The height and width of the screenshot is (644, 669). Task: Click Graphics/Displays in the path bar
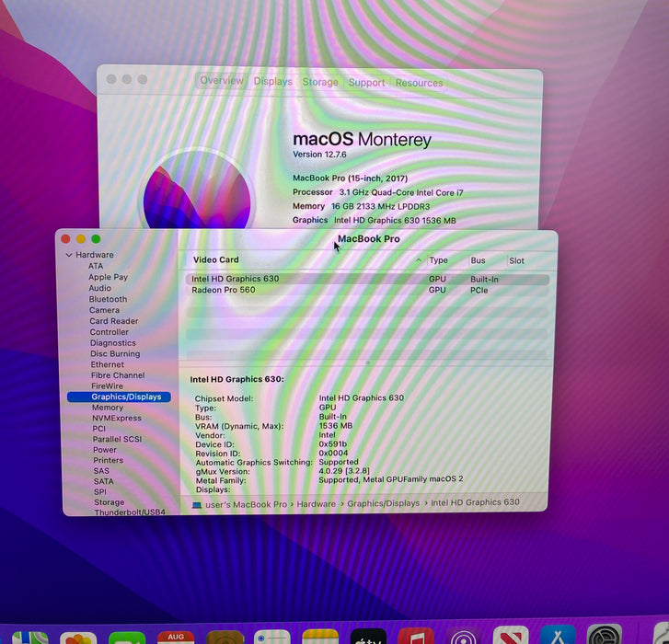tap(383, 503)
